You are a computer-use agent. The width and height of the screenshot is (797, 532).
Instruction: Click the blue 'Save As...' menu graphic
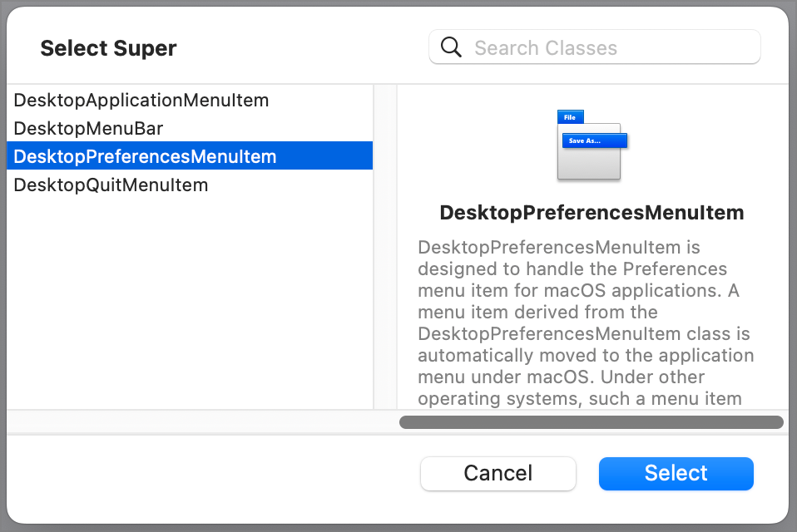[x=592, y=140]
